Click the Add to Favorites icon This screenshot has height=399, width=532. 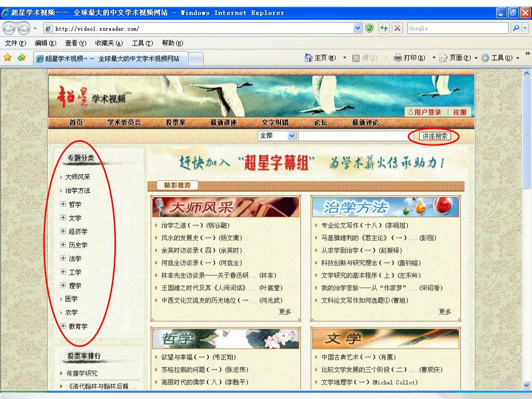pyautogui.click(x=22, y=58)
